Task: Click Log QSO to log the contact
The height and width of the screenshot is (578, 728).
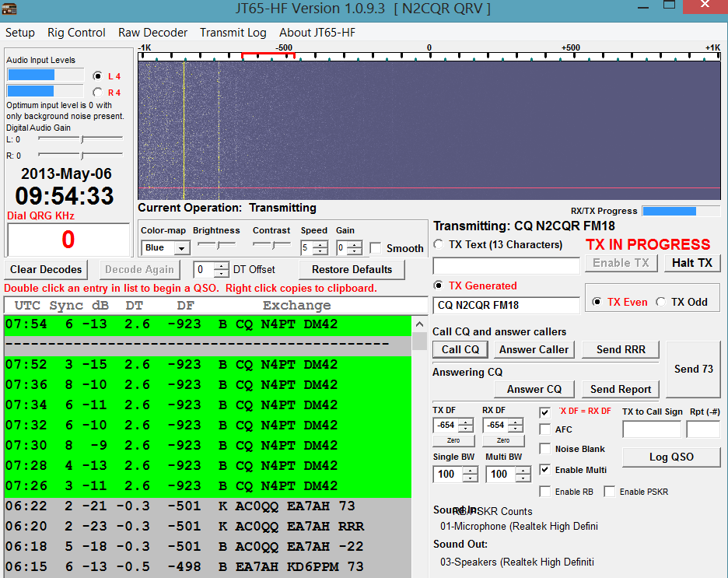Action: tap(671, 457)
